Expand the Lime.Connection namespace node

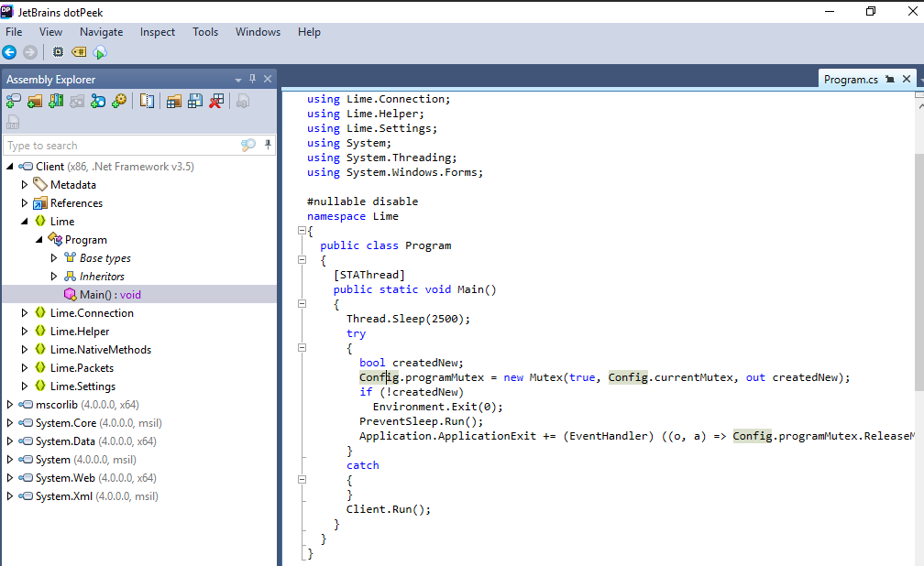26,313
